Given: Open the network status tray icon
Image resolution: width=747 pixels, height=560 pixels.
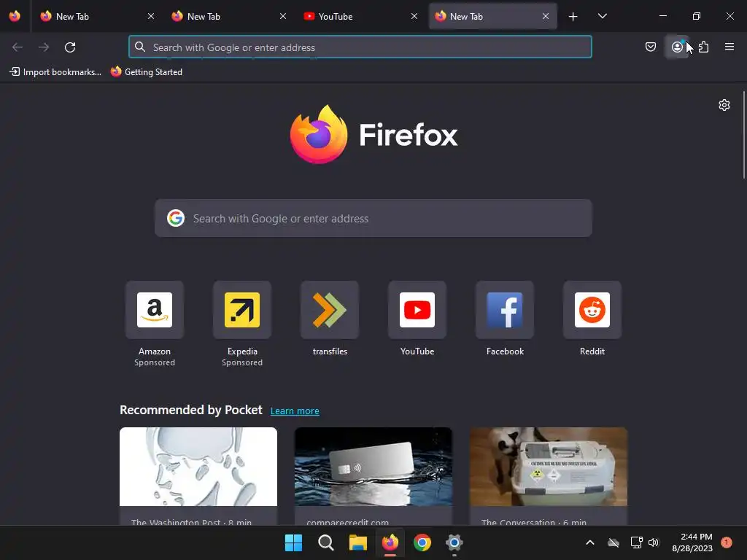Looking at the screenshot, I should 636,542.
